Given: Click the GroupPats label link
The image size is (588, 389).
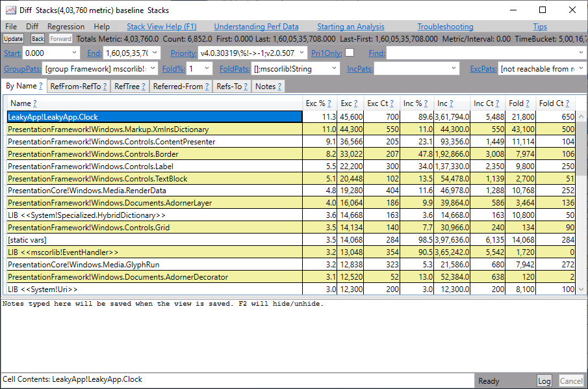Looking at the screenshot, I should coord(22,69).
